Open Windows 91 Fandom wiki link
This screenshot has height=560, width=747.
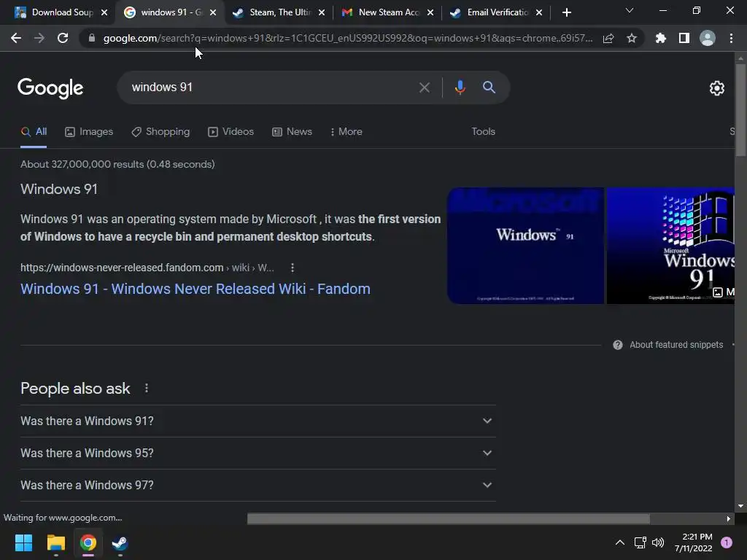[196, 289]
